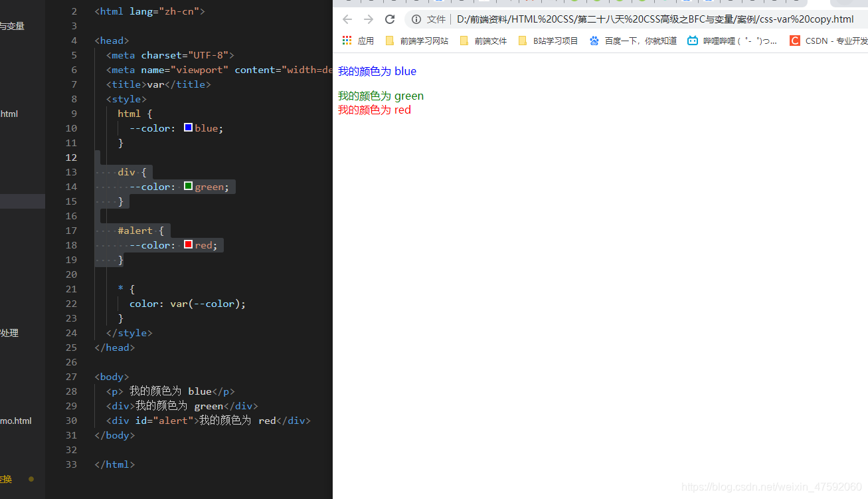
Task: Click the <style> tag on line 8
Action: point(126,99)
